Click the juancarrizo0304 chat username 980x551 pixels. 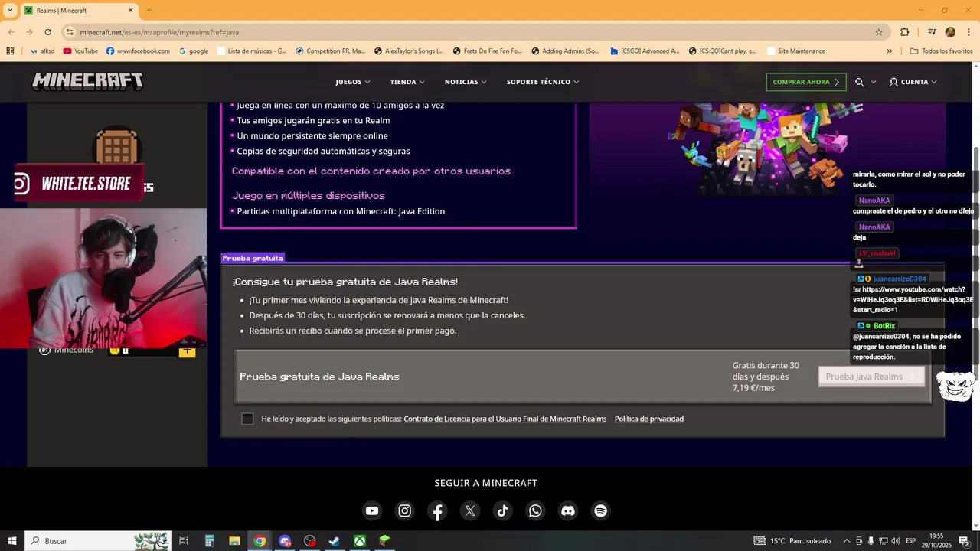pos(900,279)
